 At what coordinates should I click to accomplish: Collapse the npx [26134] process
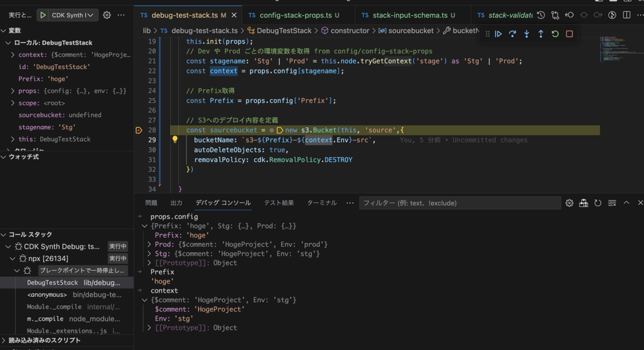point(13,259)
